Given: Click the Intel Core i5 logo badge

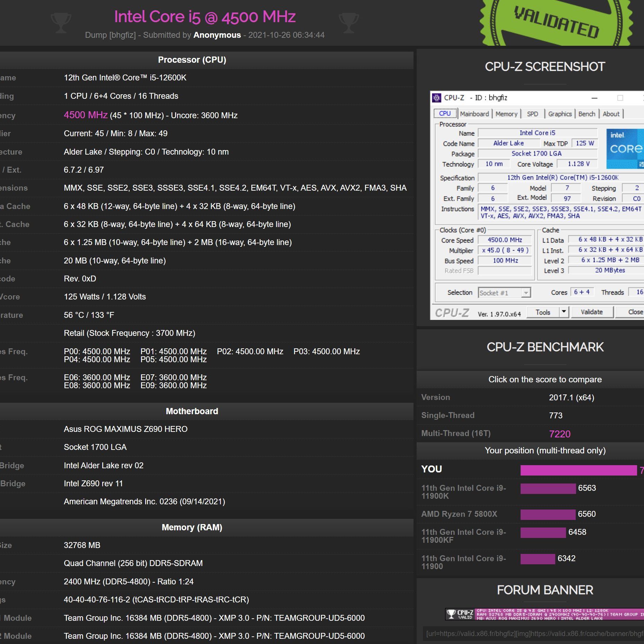Looking at the screenshot, I should [x=625, y=149].
